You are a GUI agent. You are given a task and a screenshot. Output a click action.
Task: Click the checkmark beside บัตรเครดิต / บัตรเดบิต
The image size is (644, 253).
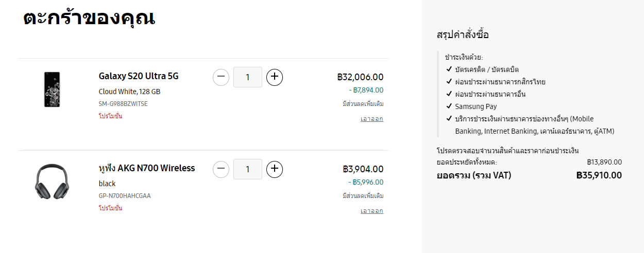(449, 69)
